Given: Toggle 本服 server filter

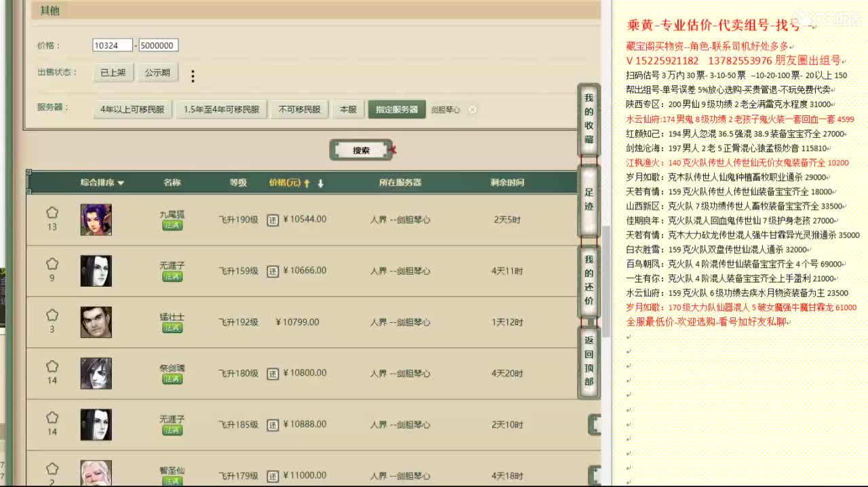Looking at the screenshot, I should pos(348,109).
